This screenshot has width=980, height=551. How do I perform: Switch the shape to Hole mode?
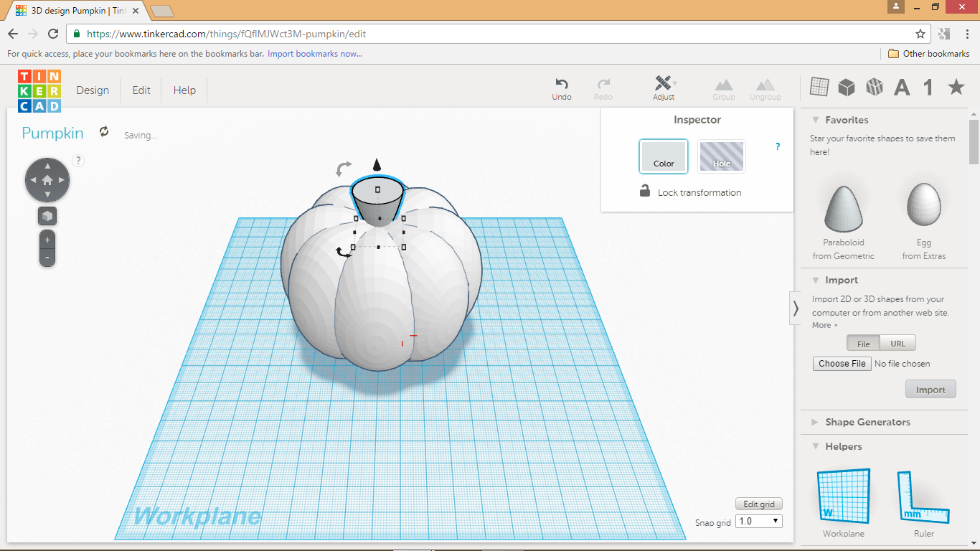pyautogui.click(x=721, y=156)
